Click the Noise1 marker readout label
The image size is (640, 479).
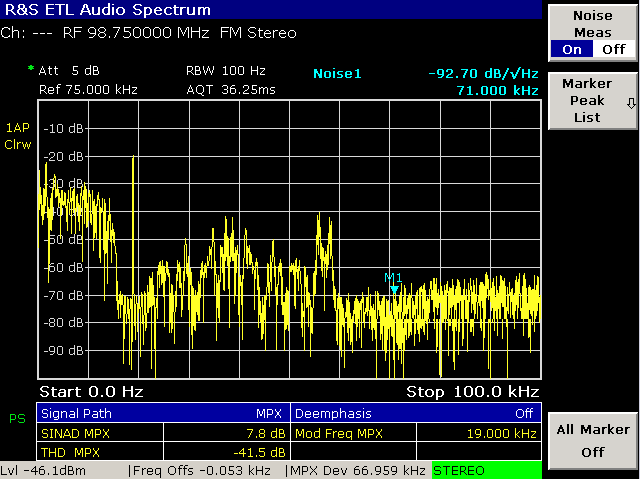coord(336,73)
